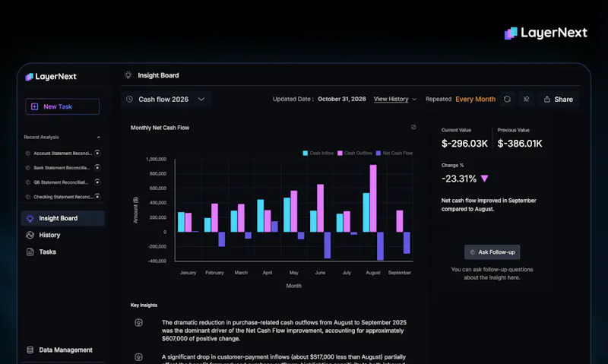Click the June Net Cash Flow bar
The width and height of the screenshot is (608, 364).
328,245
